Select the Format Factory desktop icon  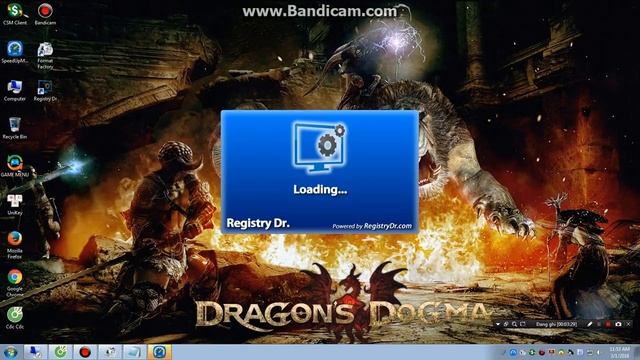(x=45, y=55)
